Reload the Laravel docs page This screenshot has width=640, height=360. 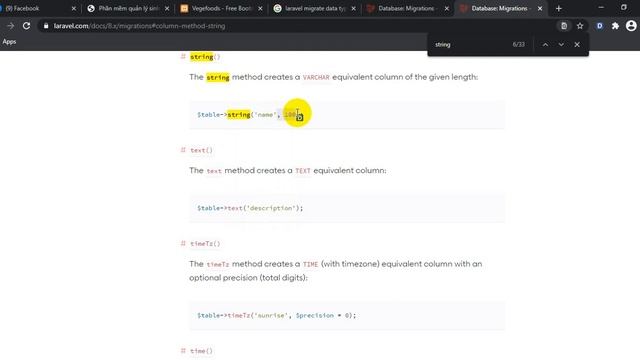click(x=27, y=26)
